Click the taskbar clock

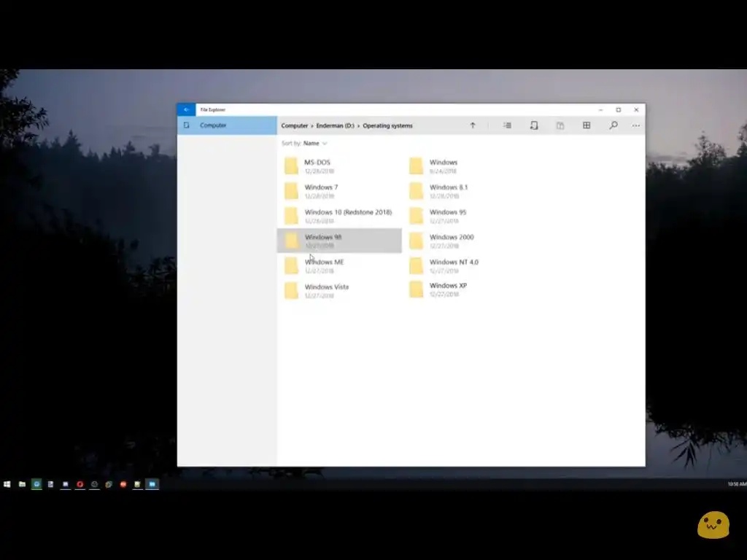click(737, 484)
